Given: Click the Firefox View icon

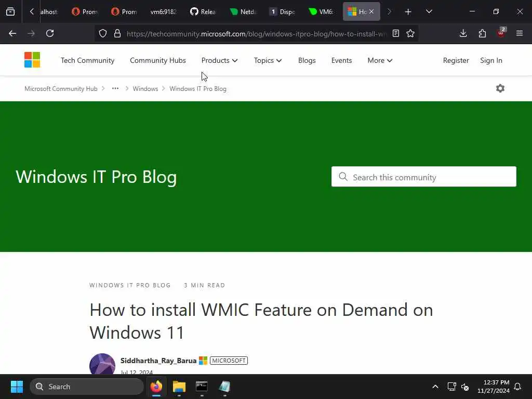Looking at the screenshot, I should (x=10, y=11).
